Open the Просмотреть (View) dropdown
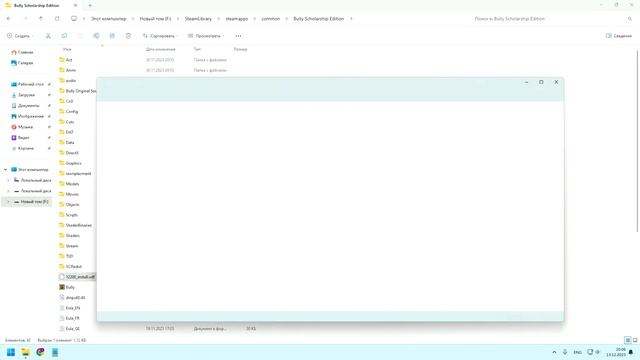 206,36
